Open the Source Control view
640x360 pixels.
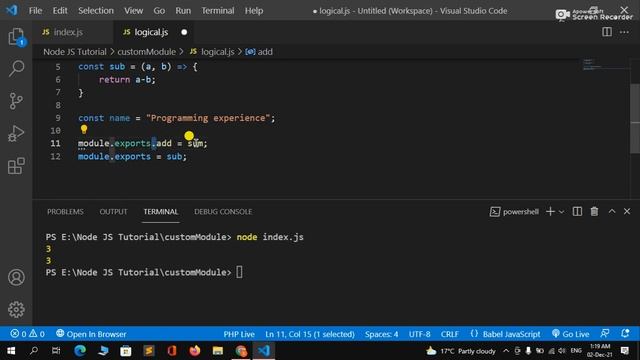coord(16,101)
